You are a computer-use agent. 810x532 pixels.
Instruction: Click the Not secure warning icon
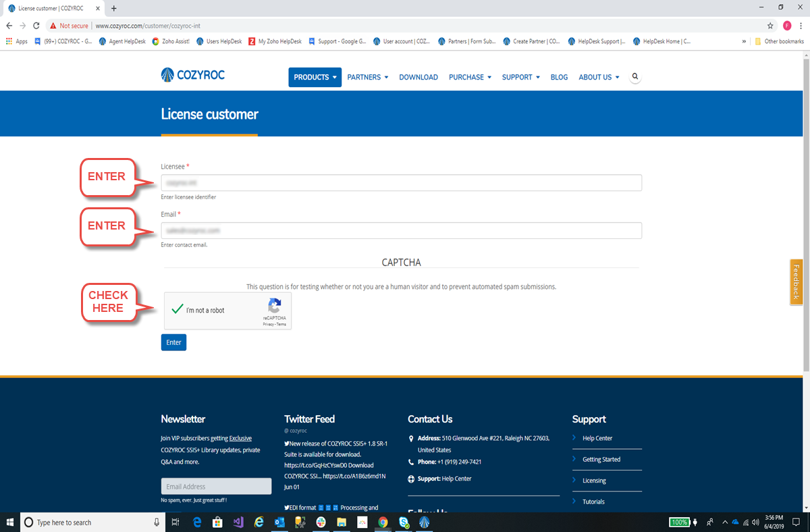coord(53,26)
